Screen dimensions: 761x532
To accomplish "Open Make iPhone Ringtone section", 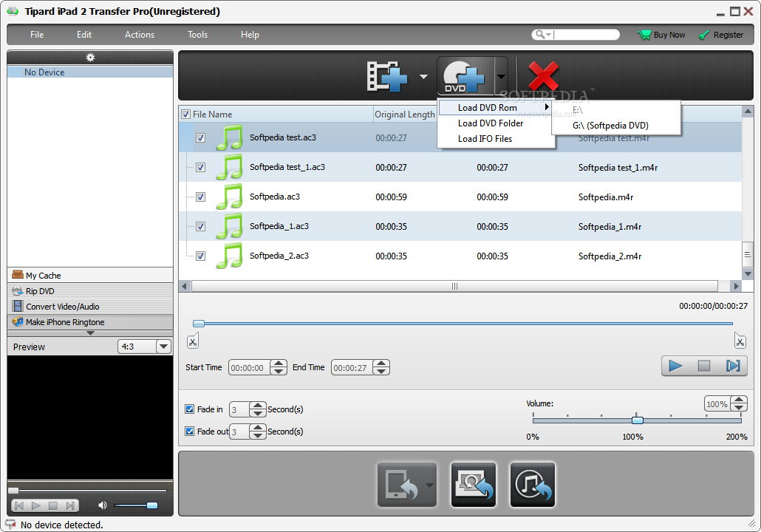I will [90, 322].
